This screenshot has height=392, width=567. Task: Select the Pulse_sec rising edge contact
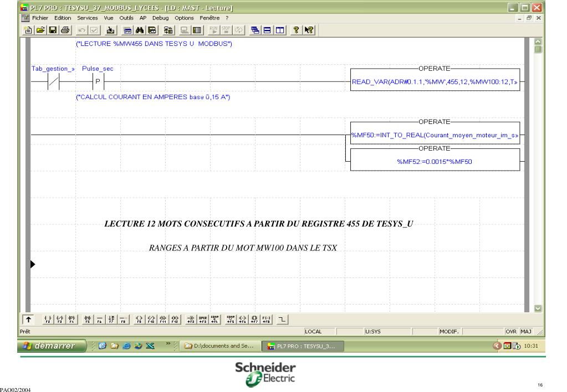tap(98, 81)
